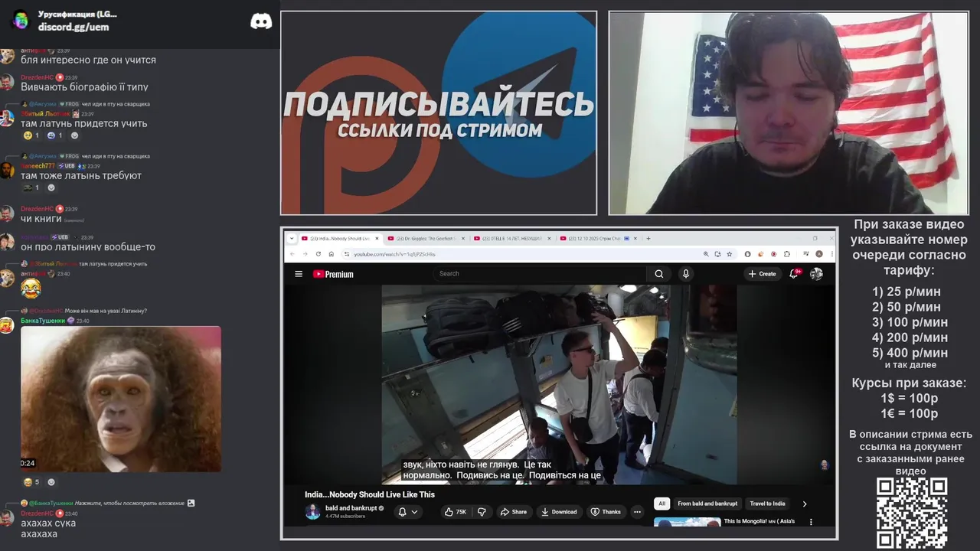
Task: Click message 'там тоже латынь требуют'
Action: click(81, 175)
